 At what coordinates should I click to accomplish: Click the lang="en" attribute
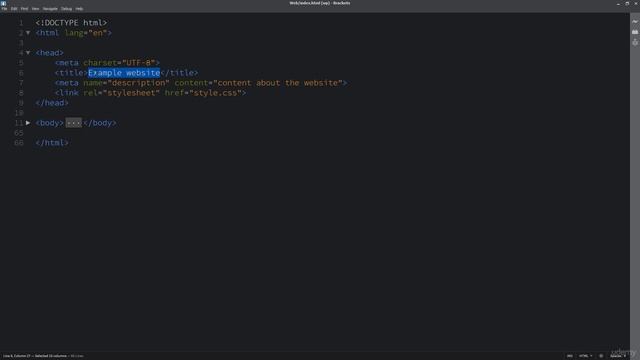pos(86,33)
